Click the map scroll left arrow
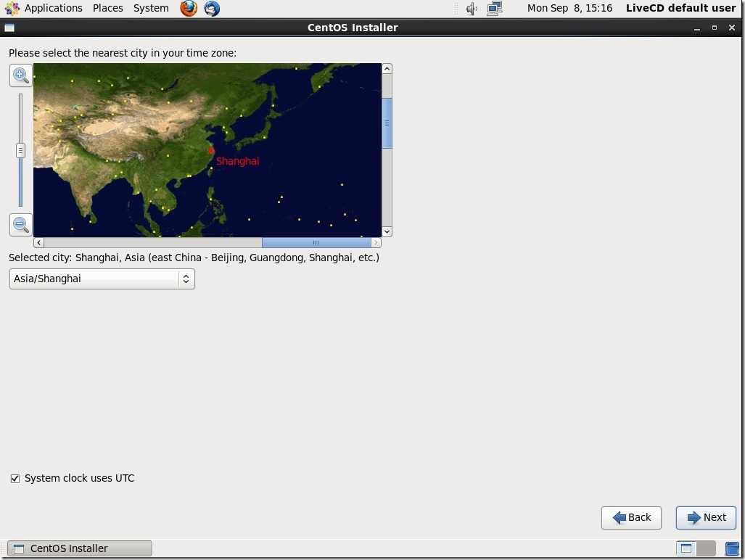Screen dimensions: 745x560 [x=39, y=243]
